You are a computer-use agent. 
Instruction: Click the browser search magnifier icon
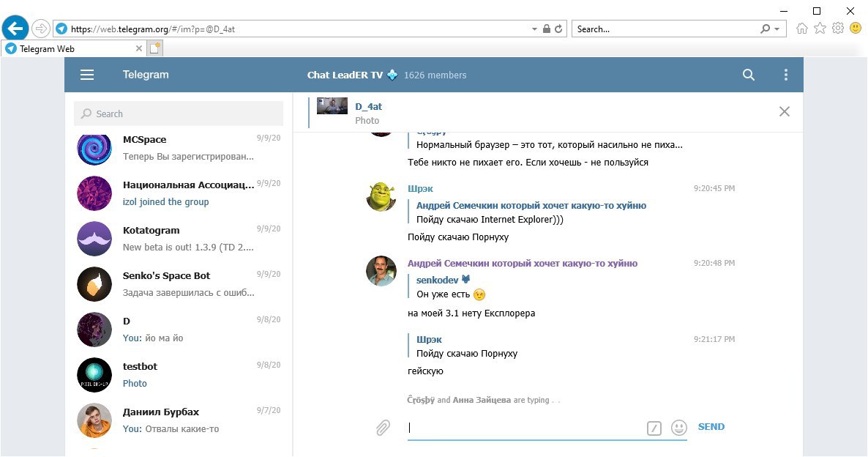765,29
